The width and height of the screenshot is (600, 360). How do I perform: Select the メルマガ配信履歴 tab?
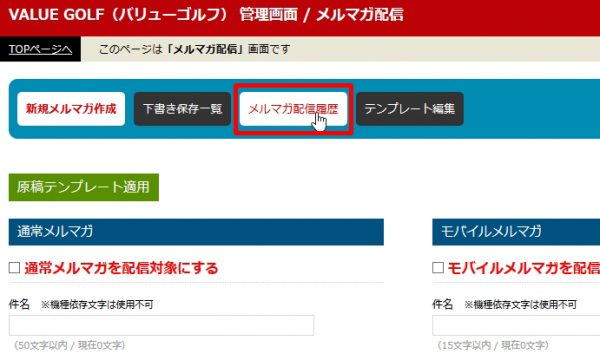293,109
